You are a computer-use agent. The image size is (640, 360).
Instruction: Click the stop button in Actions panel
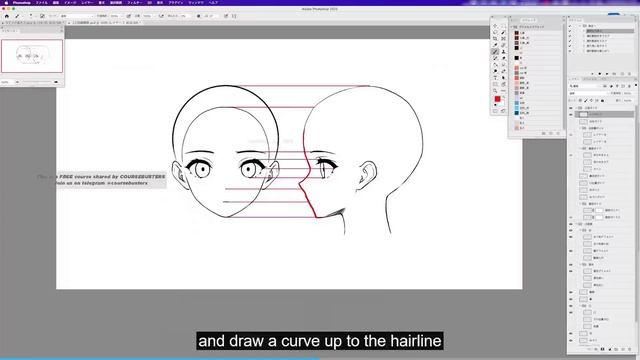click(592, 73)
